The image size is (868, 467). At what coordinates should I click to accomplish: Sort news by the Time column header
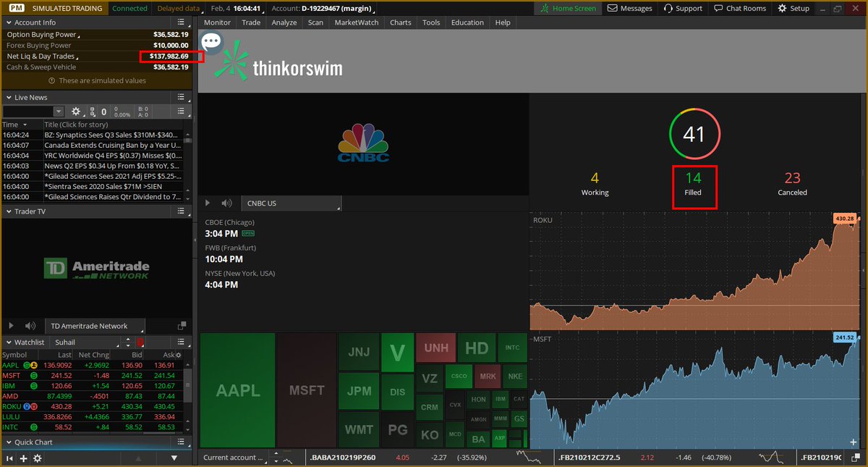[22, 125]
